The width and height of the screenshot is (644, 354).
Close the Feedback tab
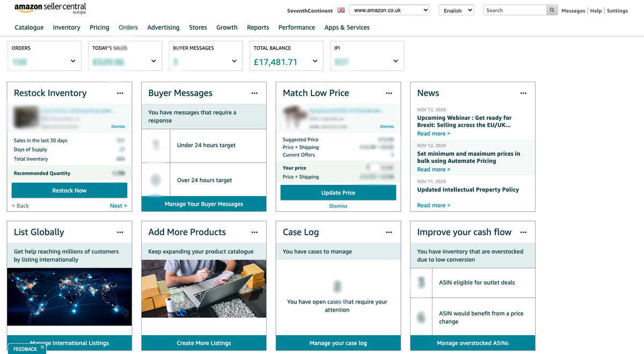point(42,348)
